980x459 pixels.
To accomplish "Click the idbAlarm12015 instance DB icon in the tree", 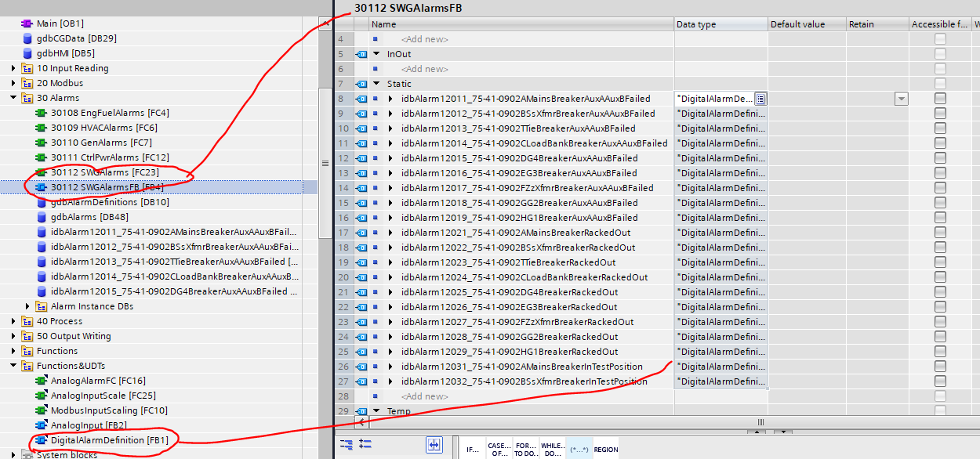I will point(42,291).
